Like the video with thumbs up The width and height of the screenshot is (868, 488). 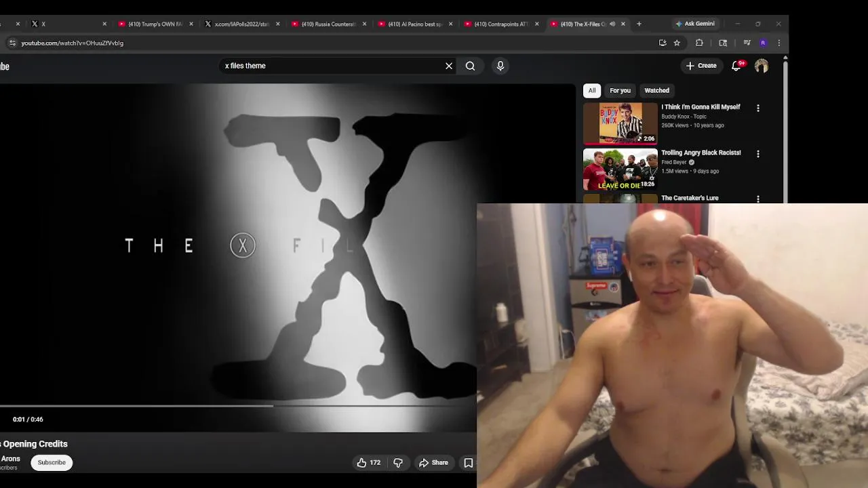point(369,462)
